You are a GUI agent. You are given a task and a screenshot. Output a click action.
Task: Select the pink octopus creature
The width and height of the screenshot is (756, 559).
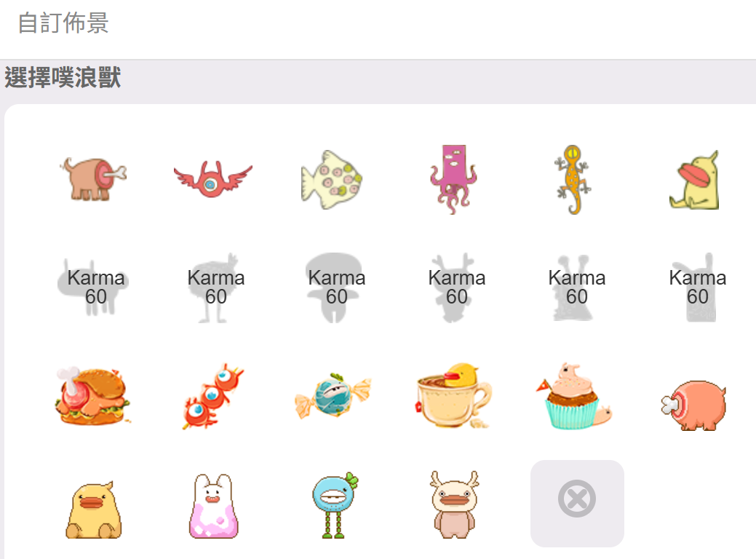click(x=453, y=180)
